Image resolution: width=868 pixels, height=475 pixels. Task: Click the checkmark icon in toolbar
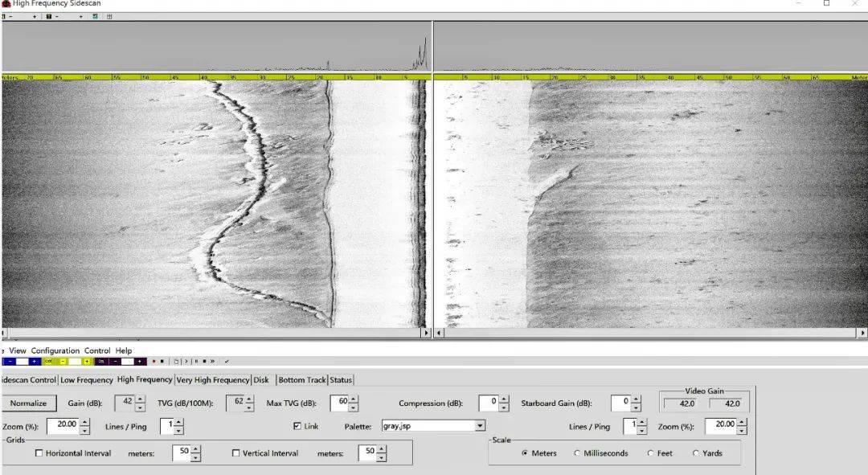pyautogui.click(x=227, y=362)
